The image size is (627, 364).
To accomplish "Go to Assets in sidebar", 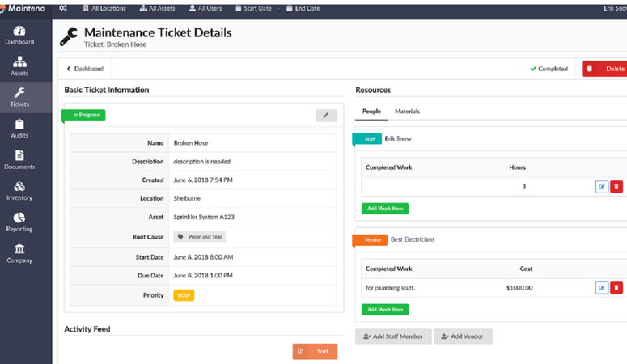I will click(19, 66).
